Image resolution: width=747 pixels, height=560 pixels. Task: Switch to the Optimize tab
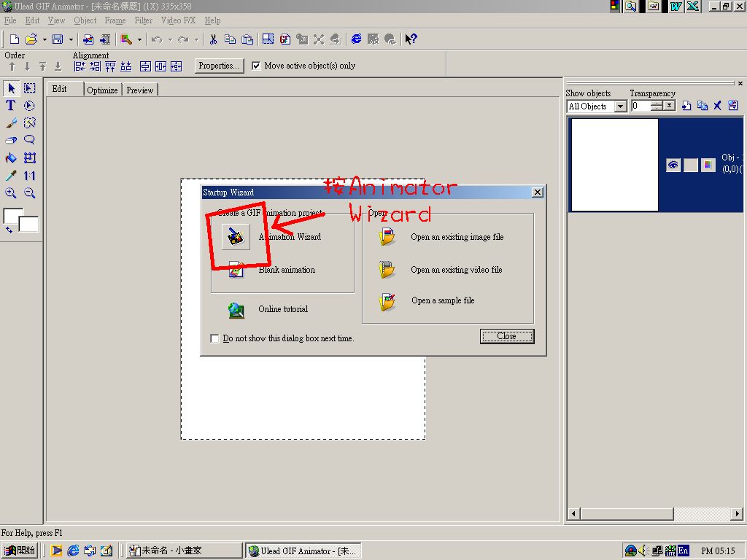(102, 90)
